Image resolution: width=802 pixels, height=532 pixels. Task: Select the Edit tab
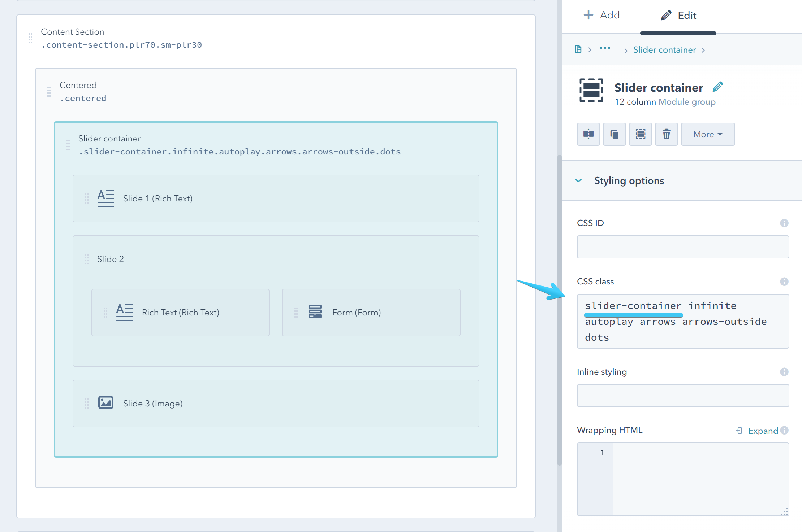point(678,15)
